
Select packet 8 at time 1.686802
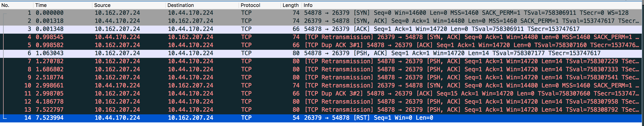(x=322, y=69)
